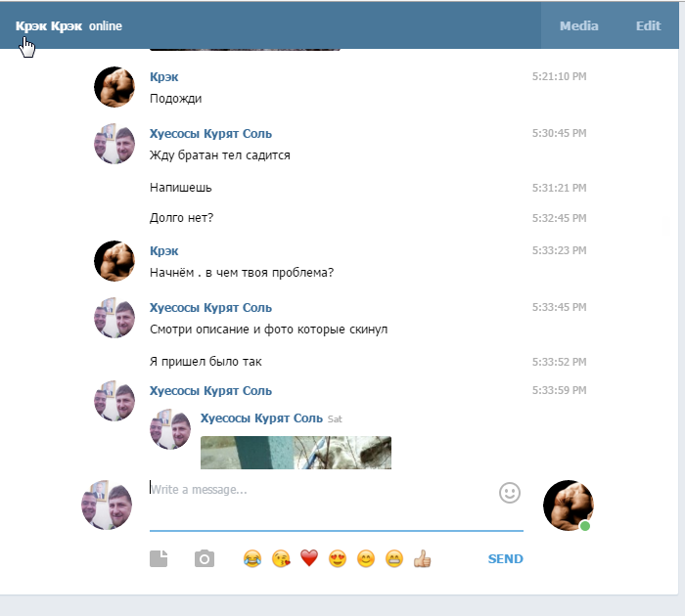Select the message Я пришел было так
685x616 pixels.
point(205,362)
